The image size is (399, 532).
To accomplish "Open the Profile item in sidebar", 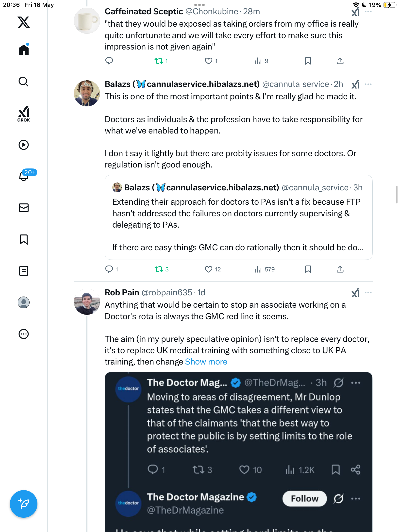I will coord(24,302).
